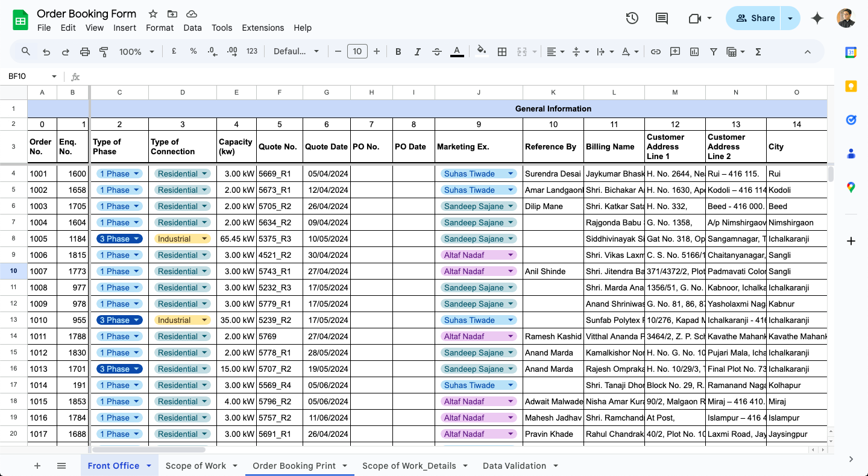Open the Insert menu
This screenshot has width=868, height=476.
(x=125, y=28)
